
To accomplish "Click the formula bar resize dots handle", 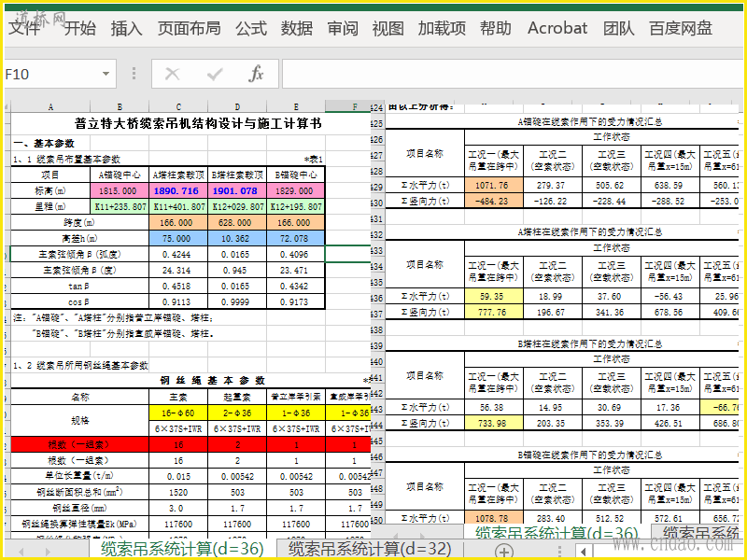I will click(x=134, y=74).
